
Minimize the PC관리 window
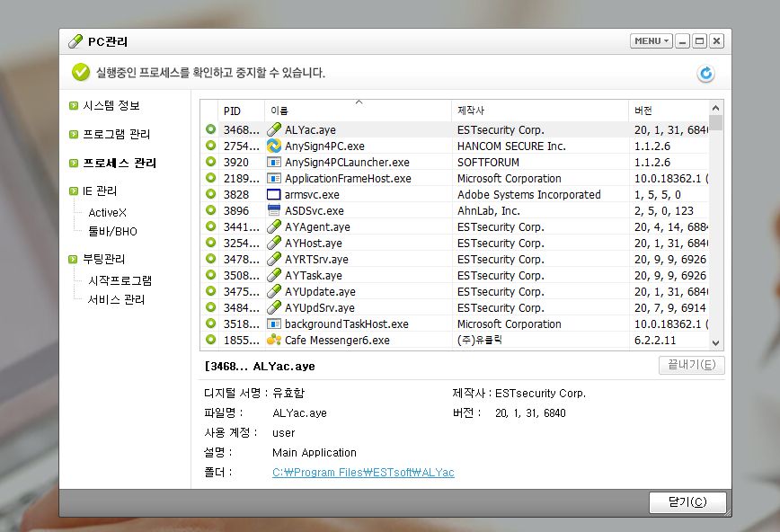(x=683, y=40)
